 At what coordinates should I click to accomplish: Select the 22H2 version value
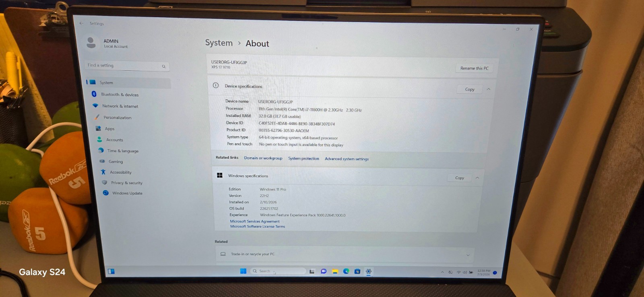[264, 196]
